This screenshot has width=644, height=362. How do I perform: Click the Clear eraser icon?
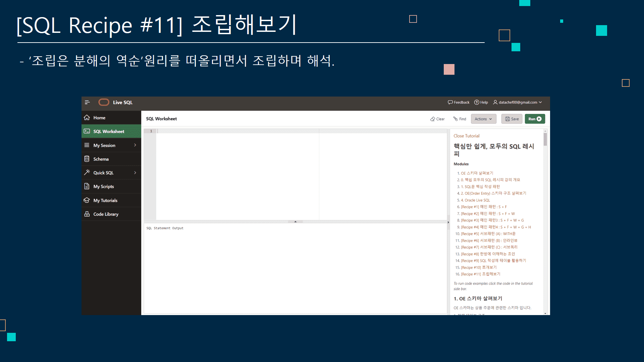point(433,119)
